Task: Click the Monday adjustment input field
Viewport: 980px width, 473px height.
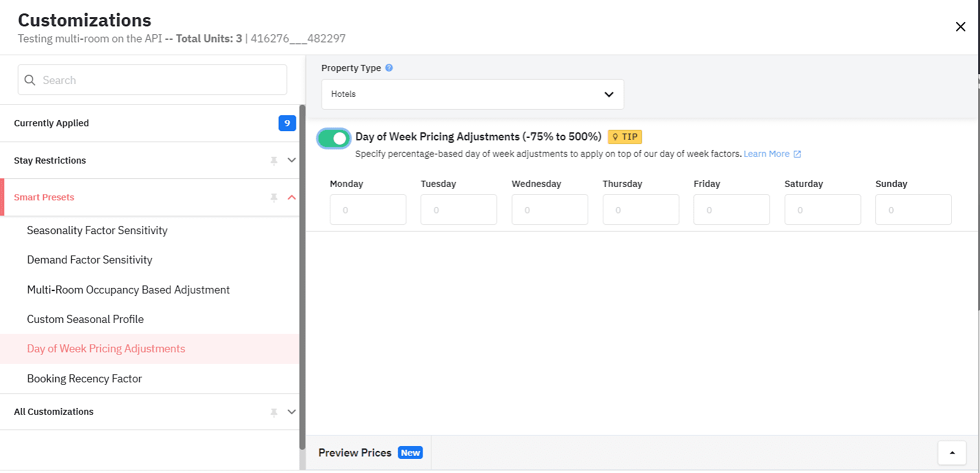Action: 367,210
